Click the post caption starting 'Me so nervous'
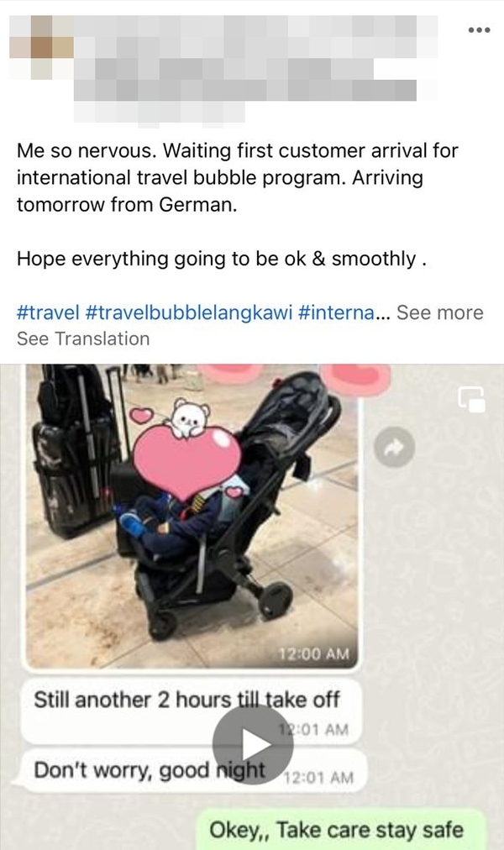504x850 pixels. 238,177
